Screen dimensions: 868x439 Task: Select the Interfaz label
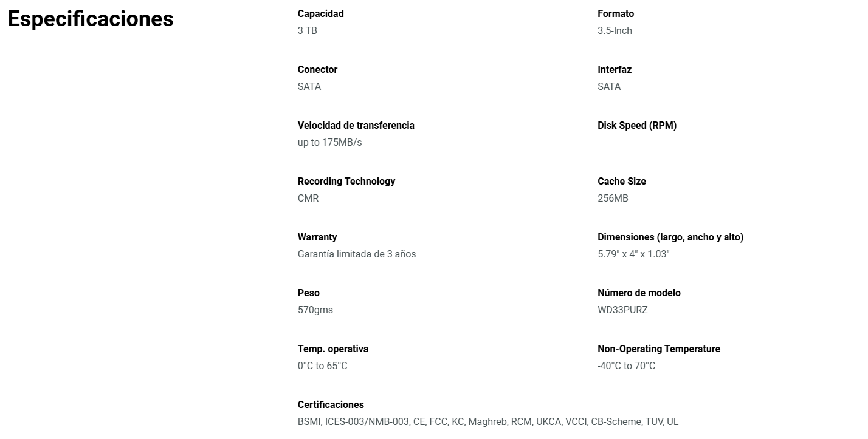614,69
